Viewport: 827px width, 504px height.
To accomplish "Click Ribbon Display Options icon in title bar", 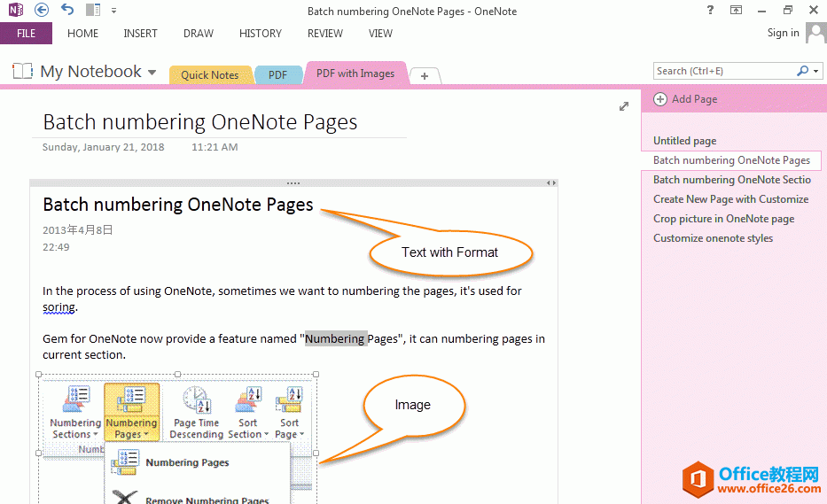I will 736,10.
